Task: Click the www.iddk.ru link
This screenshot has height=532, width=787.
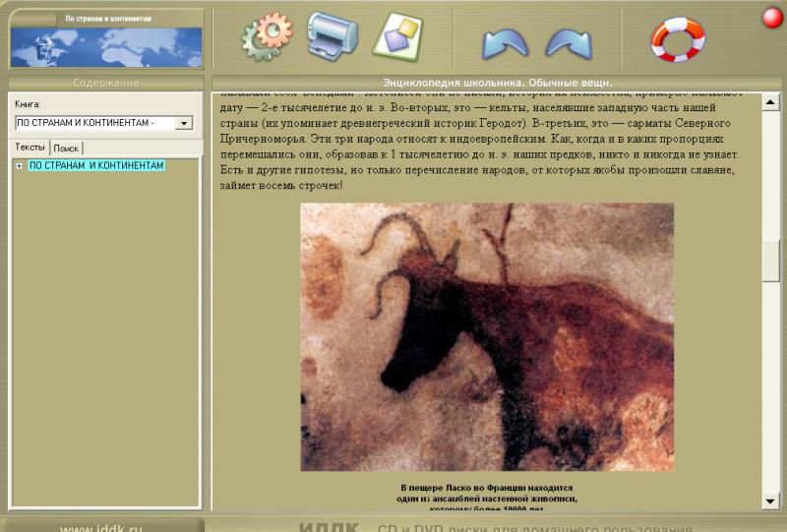Action: [x=100, y=528]
